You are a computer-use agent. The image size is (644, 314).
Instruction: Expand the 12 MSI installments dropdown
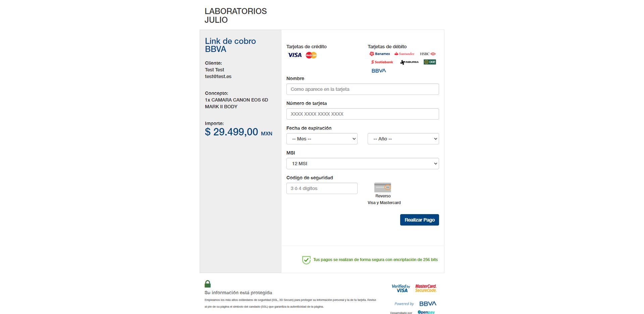coord(362,164)
